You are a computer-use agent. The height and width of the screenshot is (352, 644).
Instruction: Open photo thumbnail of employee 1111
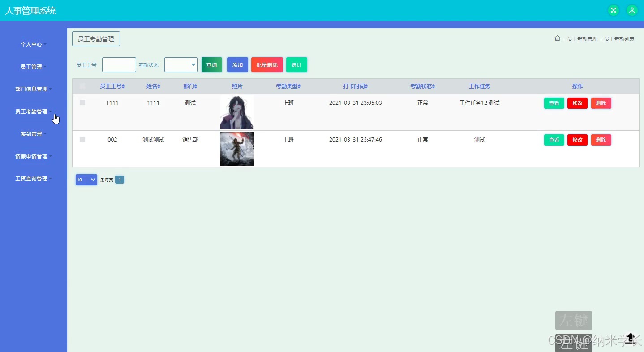coord(237,112)
